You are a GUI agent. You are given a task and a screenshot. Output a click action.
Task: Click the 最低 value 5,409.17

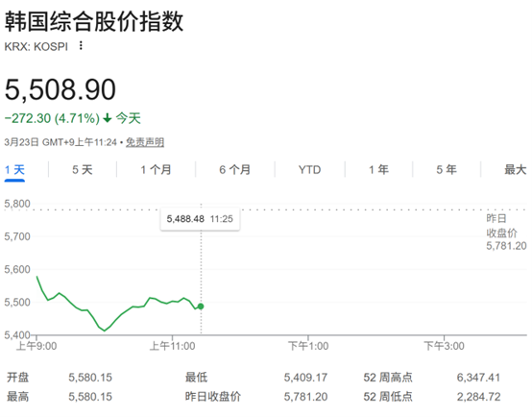coord(305,378)
